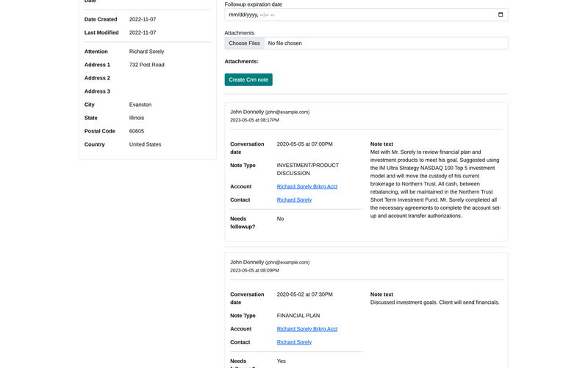Click John Donnelly's name on the 08:09PM note
This screenshot has height=368, width=588.
246,262
